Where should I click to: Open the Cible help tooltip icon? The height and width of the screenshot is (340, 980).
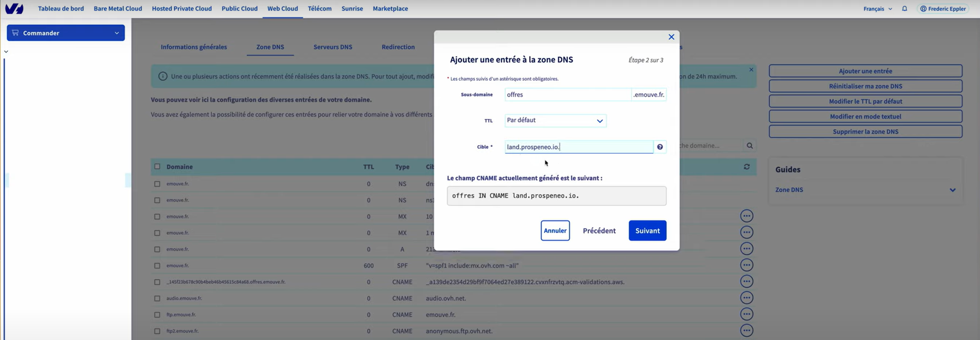click(x=660, y=147)
